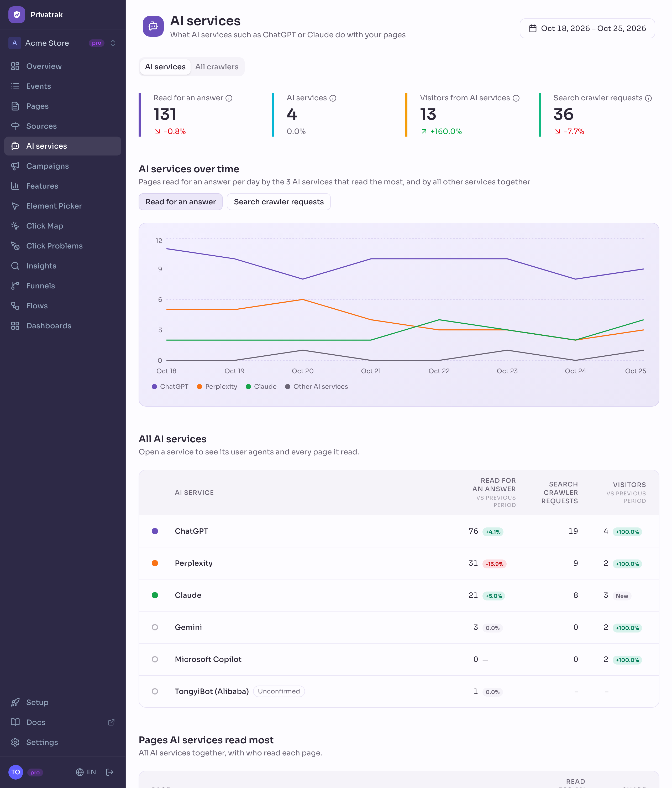The height and width of the screenshot is (788, 672).
Task: Click the green Claude color dot in table
Action: (155, 595)
